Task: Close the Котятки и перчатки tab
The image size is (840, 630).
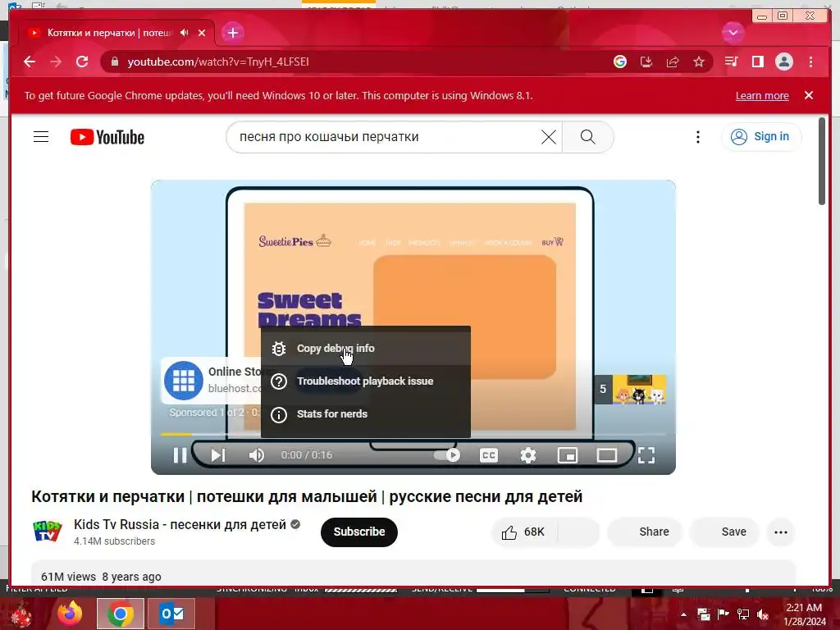Action: pyautogui.click(x=202, y=33)
